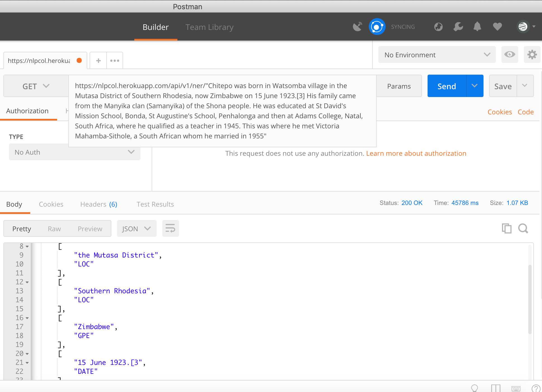Click the "Zimbabwe" string in response
The height and width of the screenshot is (392, 542).
94,327
